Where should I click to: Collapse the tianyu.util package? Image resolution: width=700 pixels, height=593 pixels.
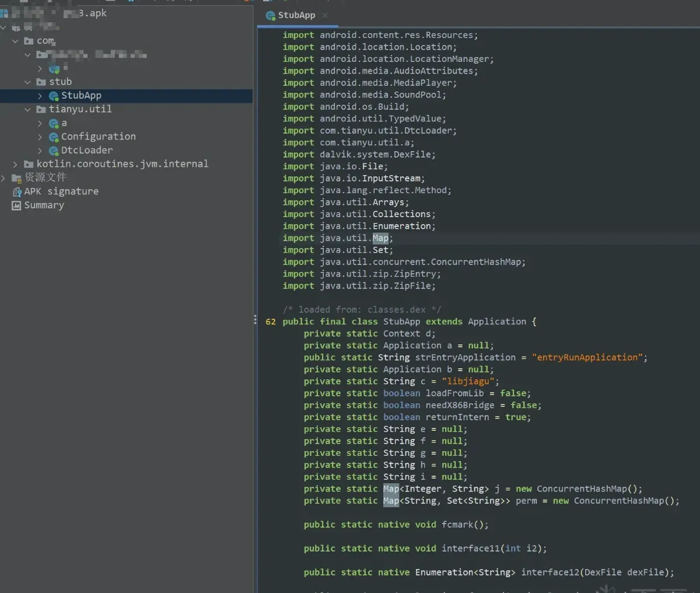click(x=27, y=109)
